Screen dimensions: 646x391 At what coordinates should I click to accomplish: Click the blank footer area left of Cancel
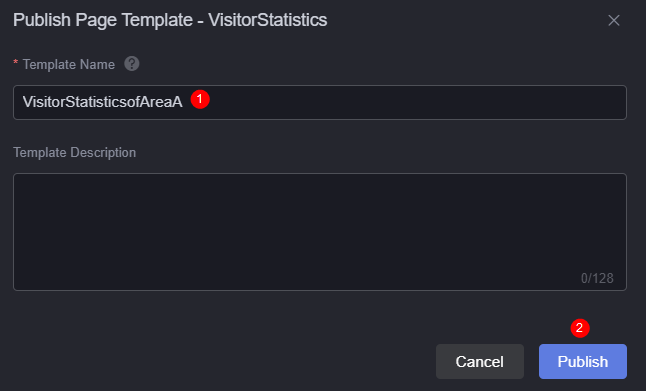coord(222,361)
